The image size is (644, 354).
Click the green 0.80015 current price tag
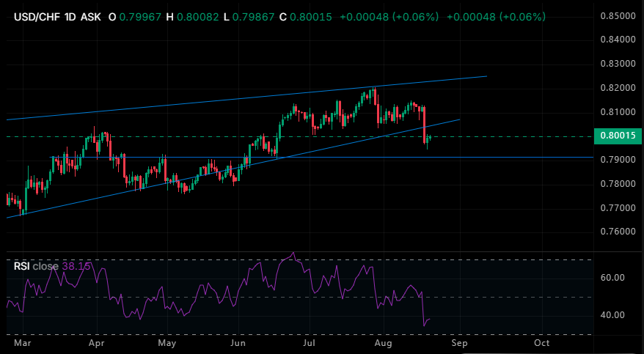[618, 136]
